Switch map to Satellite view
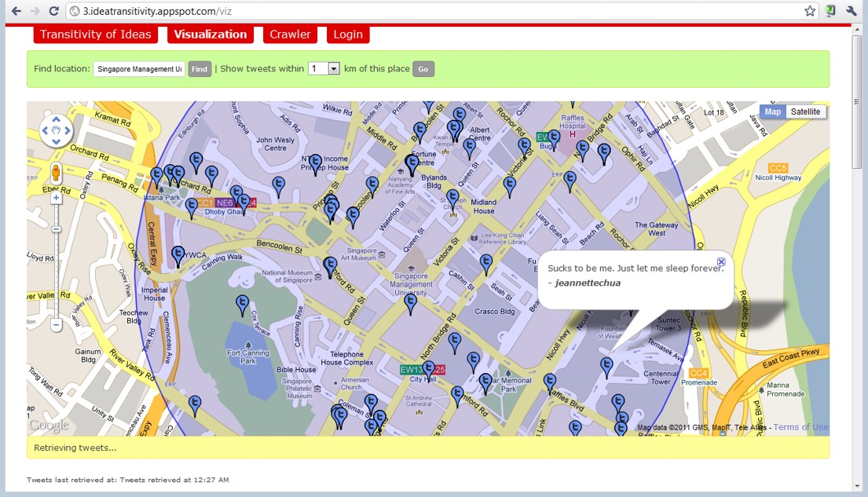 point(805,111)
